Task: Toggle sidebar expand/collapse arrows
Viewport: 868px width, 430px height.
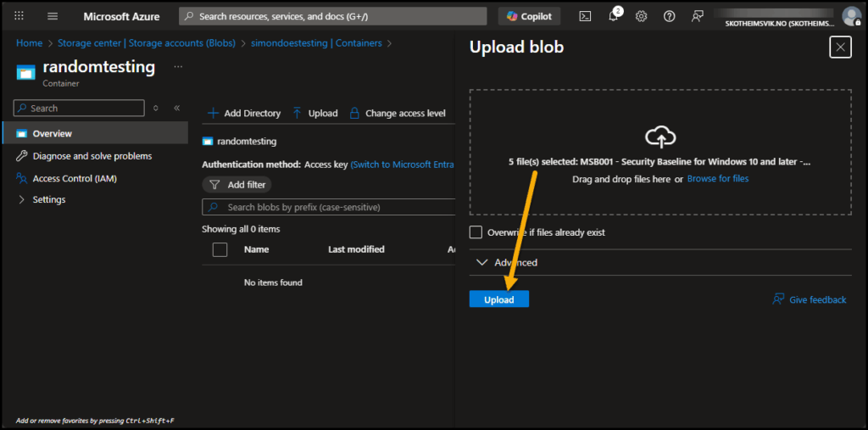Action: tap(156, 108)
